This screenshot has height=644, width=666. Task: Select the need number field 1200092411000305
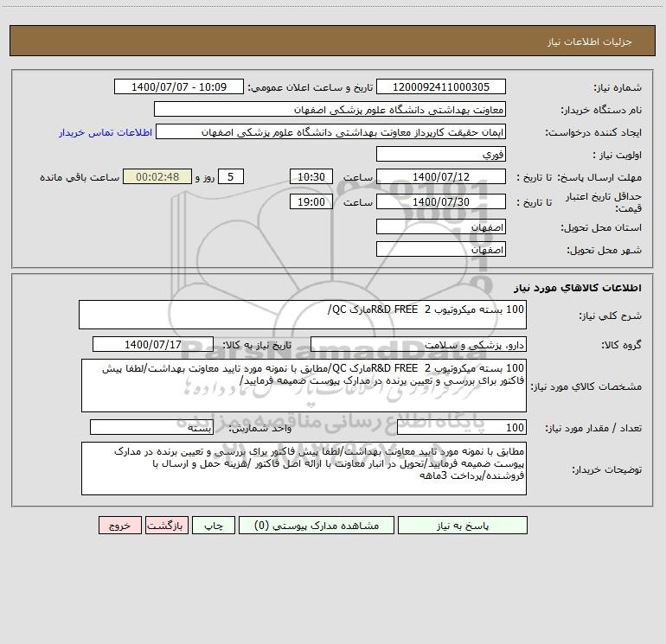coord(441,87)
